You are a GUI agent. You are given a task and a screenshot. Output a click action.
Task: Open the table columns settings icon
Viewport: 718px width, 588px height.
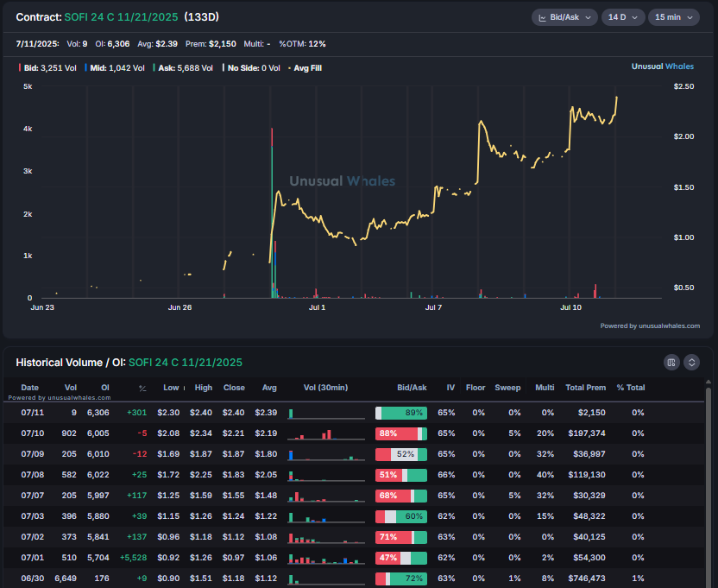point(671,363)
